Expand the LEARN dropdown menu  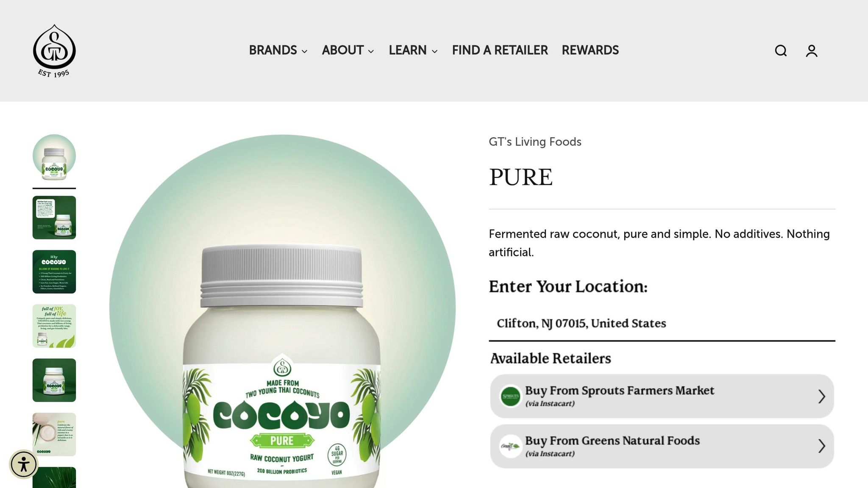click(x=413, y=50)
